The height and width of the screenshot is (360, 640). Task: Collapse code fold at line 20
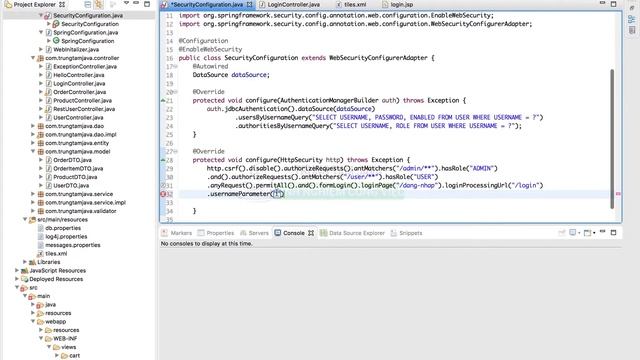(x=176, y=92)
